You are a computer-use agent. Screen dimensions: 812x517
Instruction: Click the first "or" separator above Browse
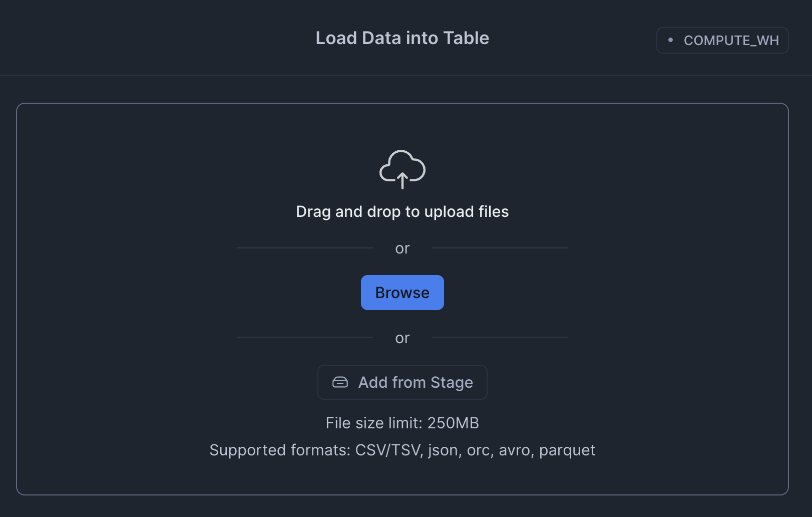pyautogui.click(x=402, y=248)
